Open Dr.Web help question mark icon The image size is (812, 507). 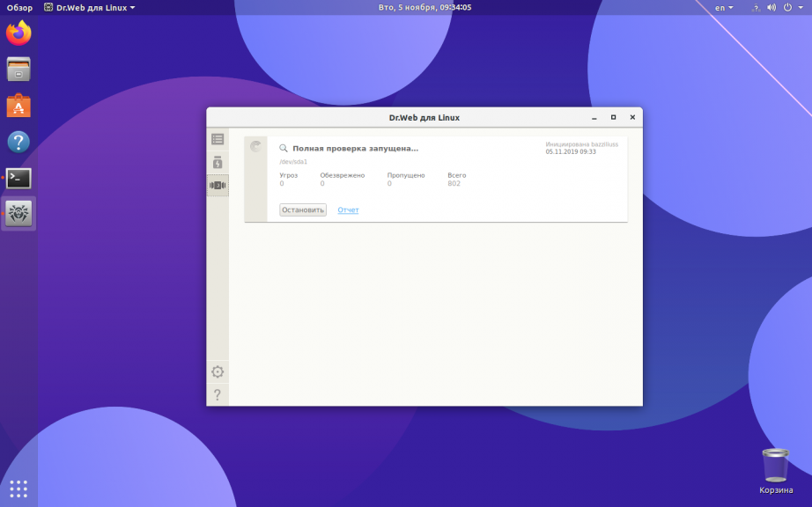click(x=218, y=394)
